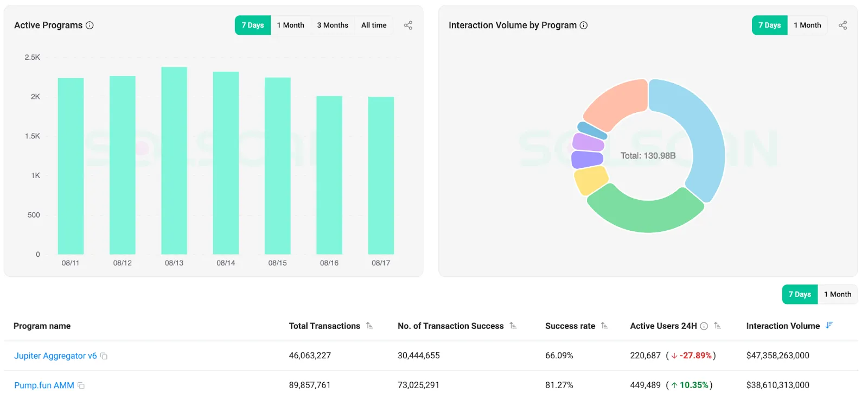Enable 1 Month on Interaction Volume chart
This screenshot has height=399, width=868.
coord(808,25)
